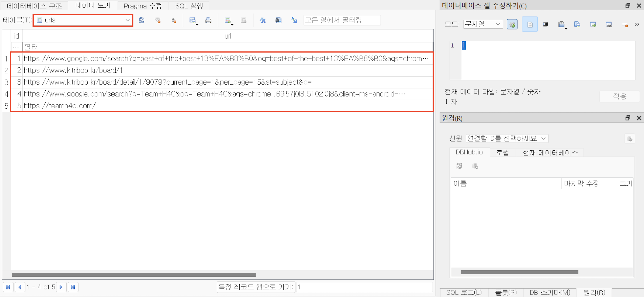The width and height of the screenshot is (644, 297).
Task: Switch to the 데이터베이스 구조 tab
Action: point(34,6)
